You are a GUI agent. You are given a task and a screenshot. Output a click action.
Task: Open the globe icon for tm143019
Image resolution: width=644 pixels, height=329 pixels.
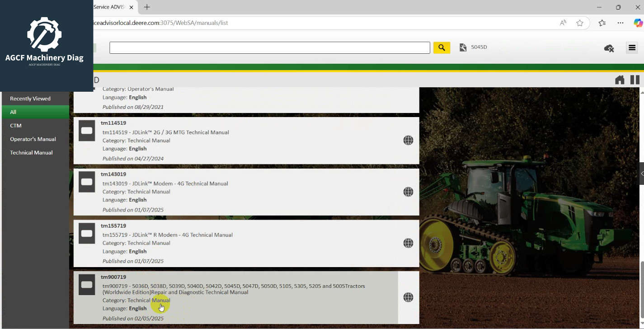tap(408, 192)
